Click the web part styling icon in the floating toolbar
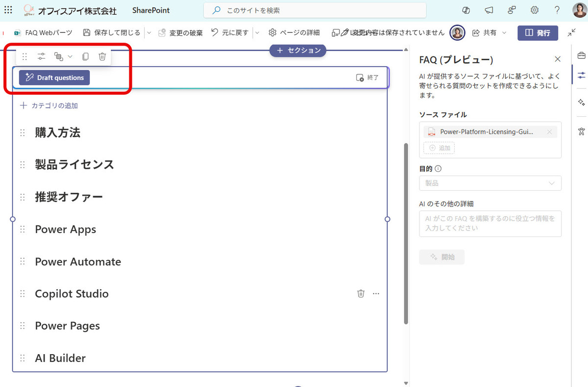 tap(58, 57)
